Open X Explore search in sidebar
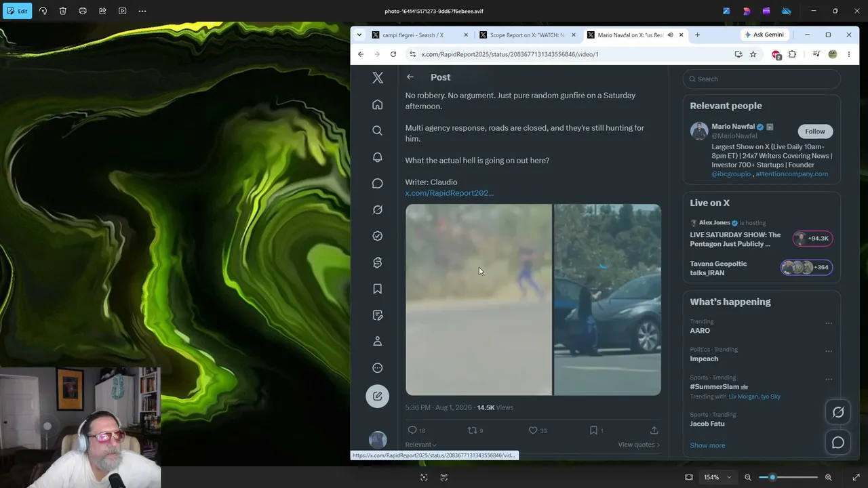Viewport: 868px width, 488px height. click(x=378, y=131)
